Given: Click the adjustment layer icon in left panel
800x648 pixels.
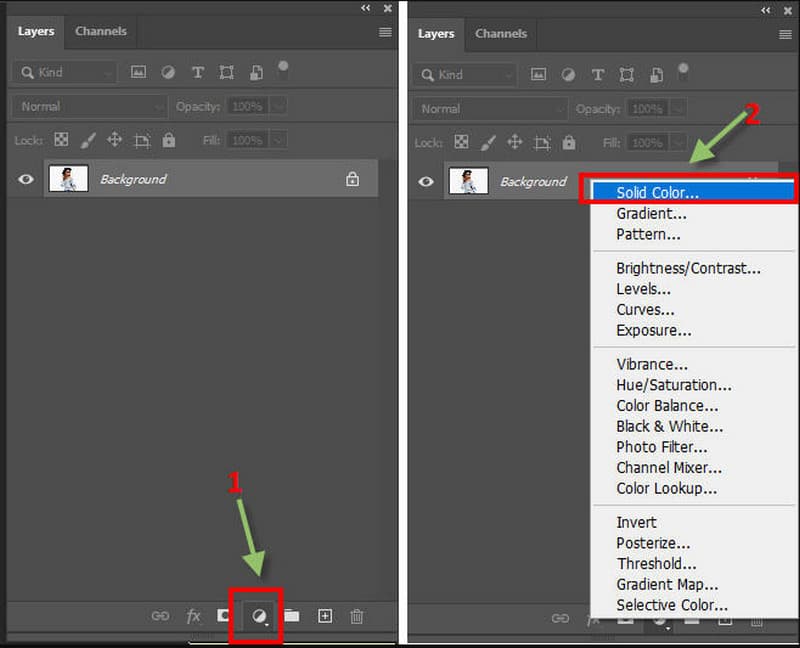Looking at the screenshot, I should tap(259, 616).
